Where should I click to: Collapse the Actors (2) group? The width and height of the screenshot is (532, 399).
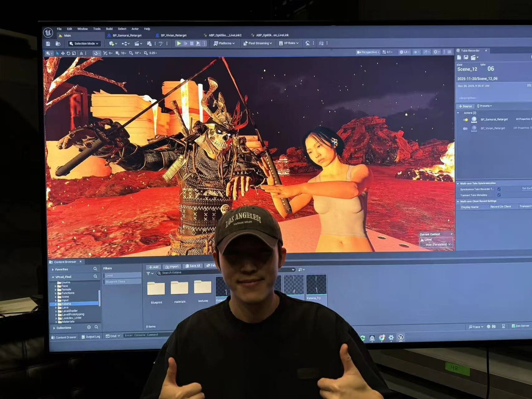(458, 113)
